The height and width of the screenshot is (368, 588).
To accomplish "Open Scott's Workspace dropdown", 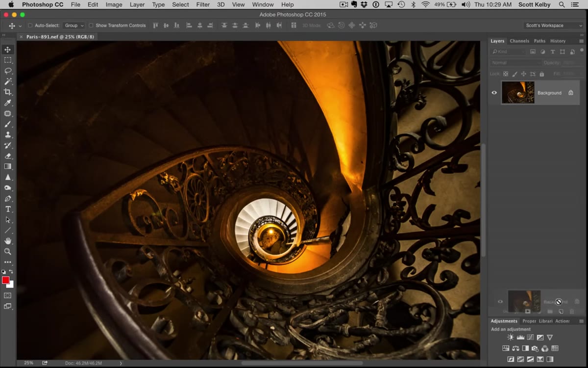I will [553, 26].
